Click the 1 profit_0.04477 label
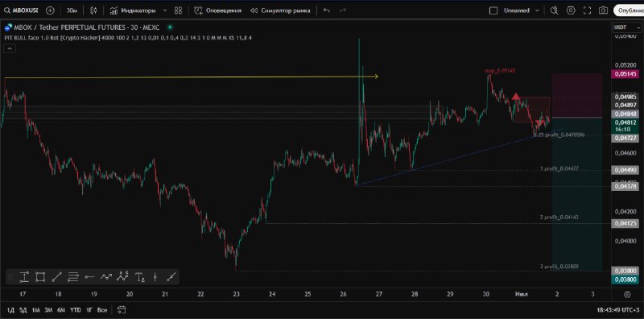 point(559,168)
